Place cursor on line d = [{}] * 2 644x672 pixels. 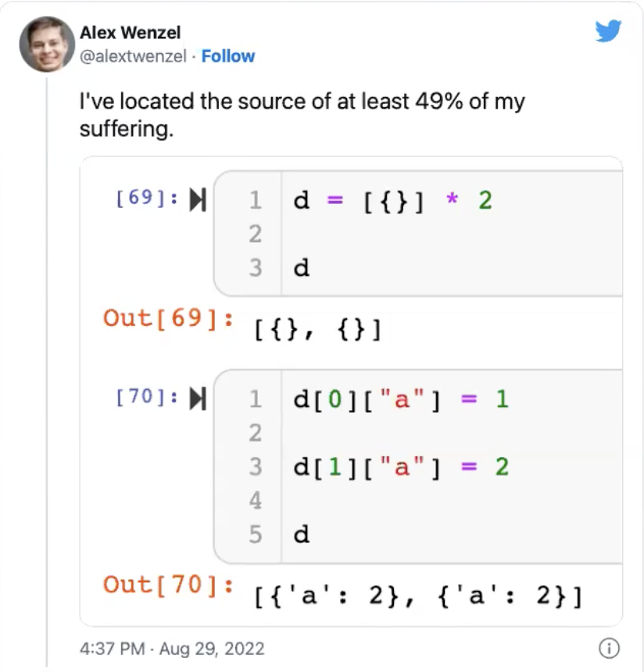pos(392,201)
